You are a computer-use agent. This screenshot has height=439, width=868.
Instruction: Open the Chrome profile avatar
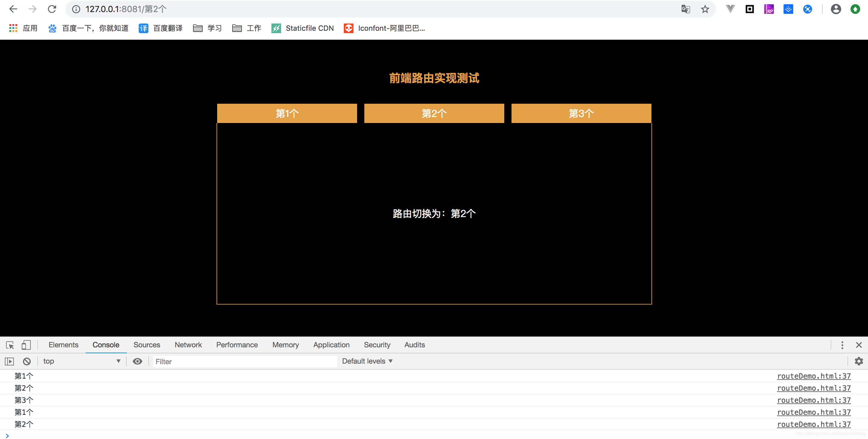tap(836, 9)
